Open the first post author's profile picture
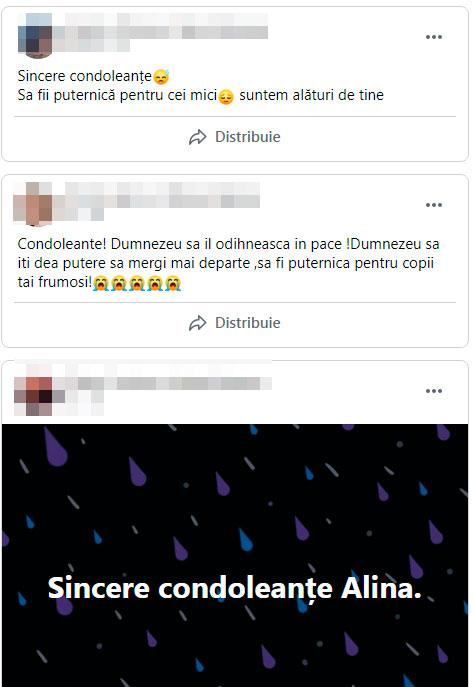The image size is (474, 687). click(x=35, y=36)
